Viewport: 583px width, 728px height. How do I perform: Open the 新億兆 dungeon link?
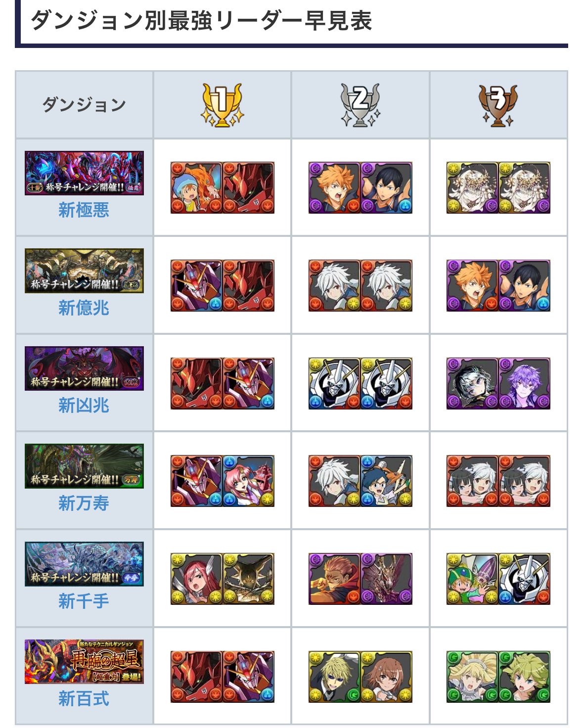(84, 308)
